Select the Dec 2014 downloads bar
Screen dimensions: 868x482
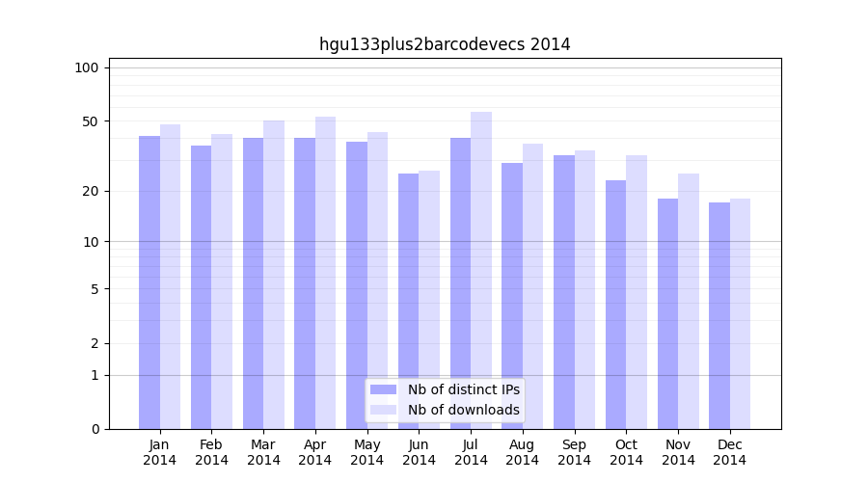coord(740,313)
